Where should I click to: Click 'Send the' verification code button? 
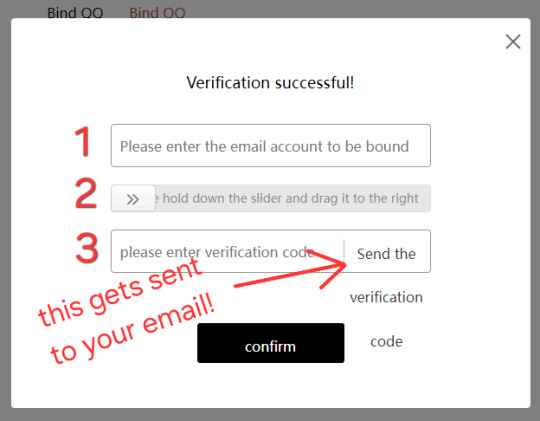pyautogui.click(x=386, y=254)
